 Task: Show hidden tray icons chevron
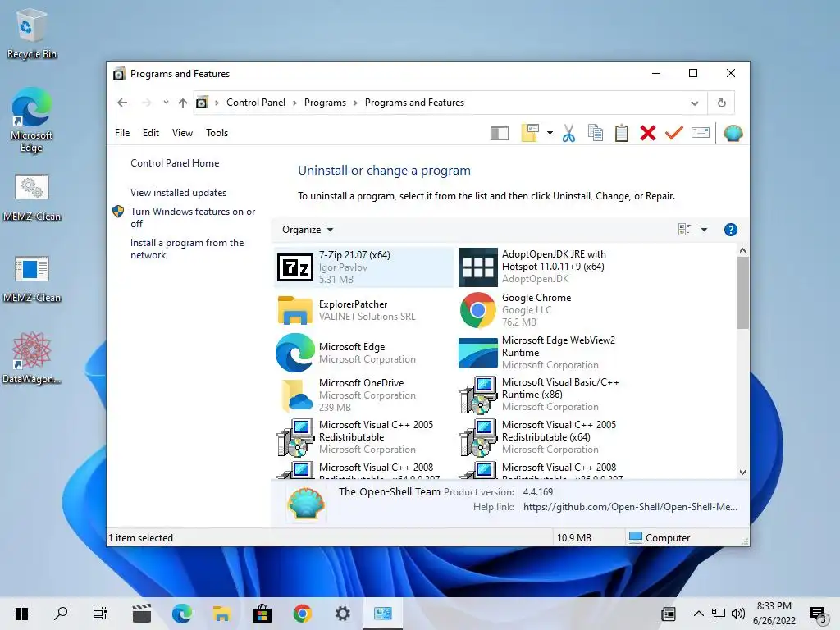coord(699,614)
